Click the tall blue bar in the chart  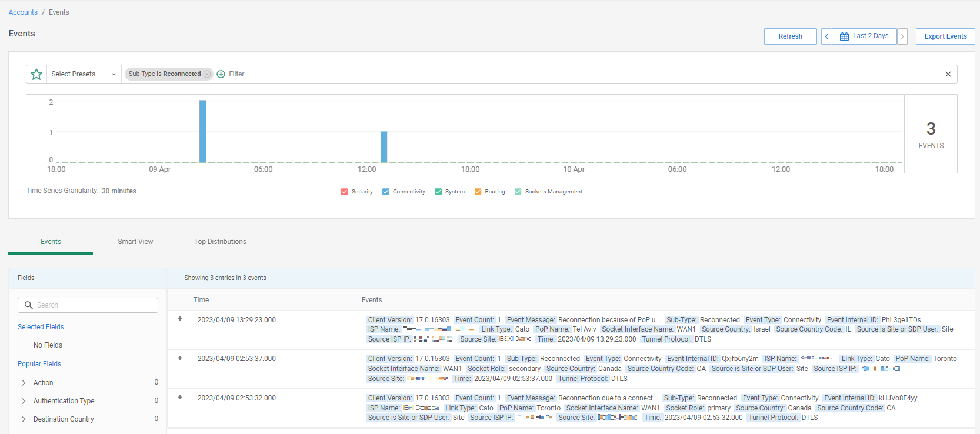pyautogui.click(x=202, y=131)
